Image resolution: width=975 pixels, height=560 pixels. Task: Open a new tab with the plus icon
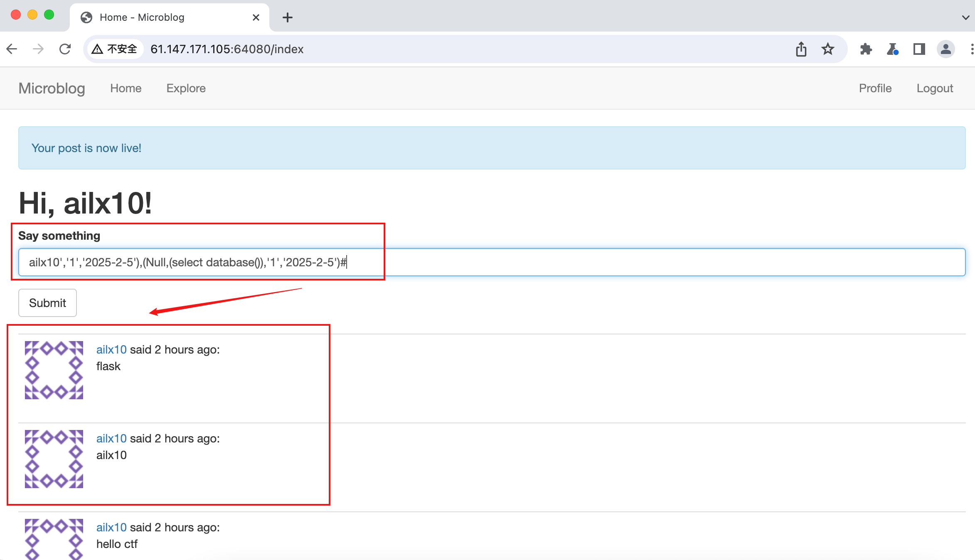pyautogui.click(x=288, y=17)
